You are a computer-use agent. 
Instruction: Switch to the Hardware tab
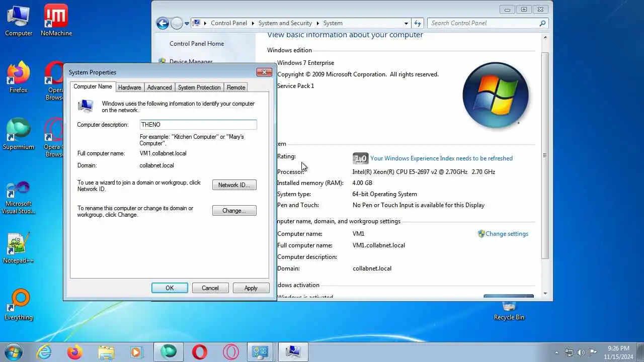pos(129,87)
